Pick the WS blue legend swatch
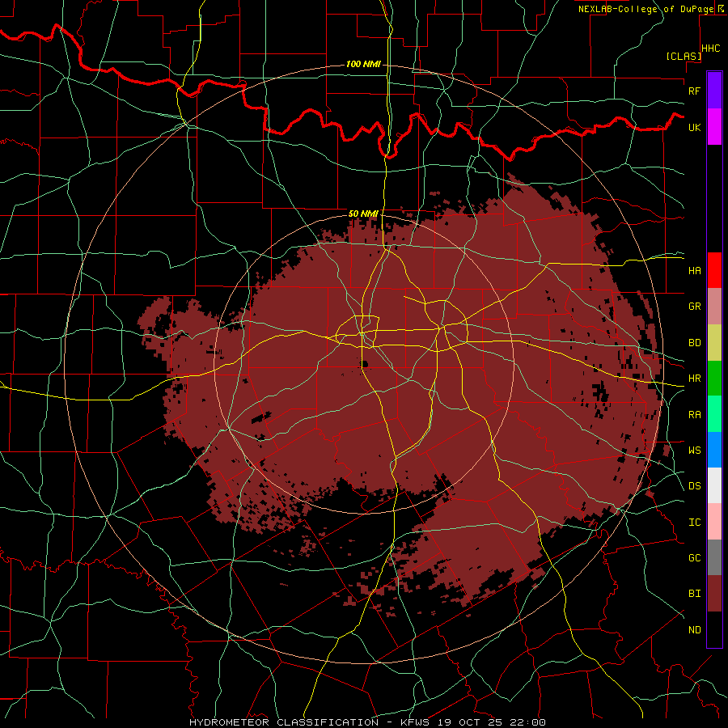The width and height of the screenshot is (728, 728). point(714,450)
